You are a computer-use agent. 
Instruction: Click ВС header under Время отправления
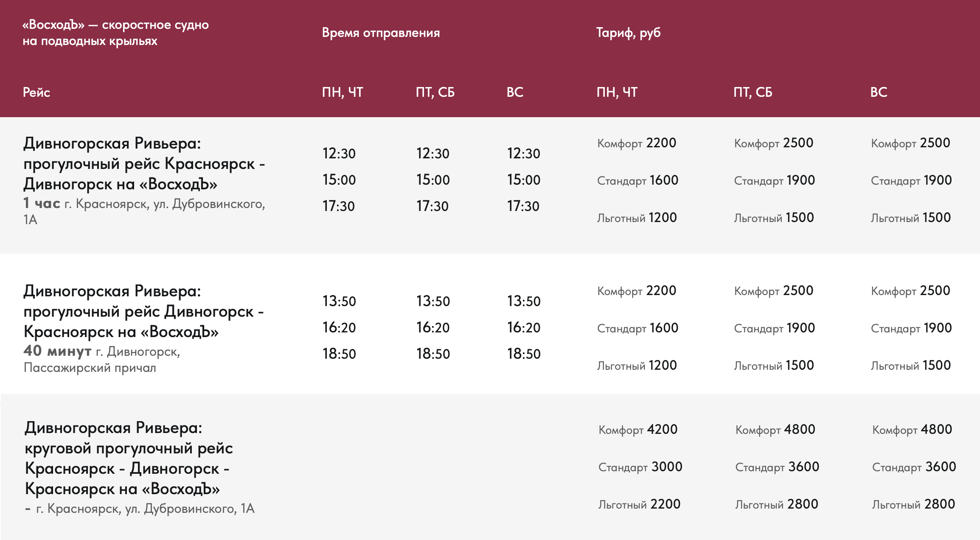[x=515, y=92]
